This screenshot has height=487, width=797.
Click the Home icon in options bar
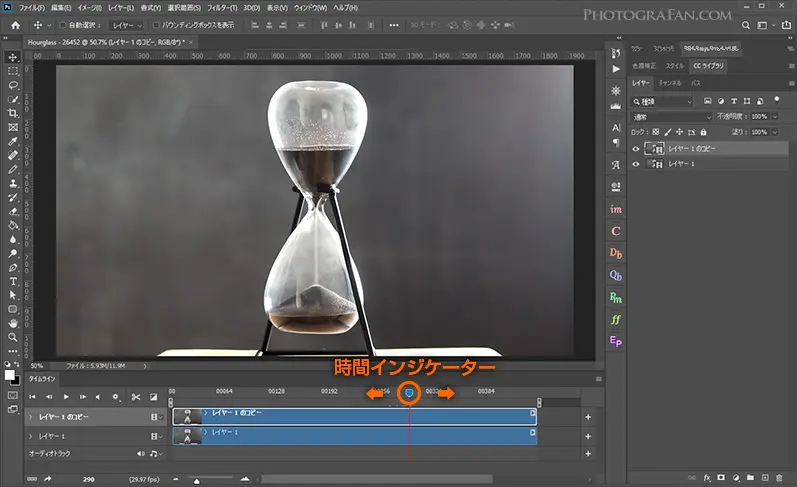[x=16, y=25]
